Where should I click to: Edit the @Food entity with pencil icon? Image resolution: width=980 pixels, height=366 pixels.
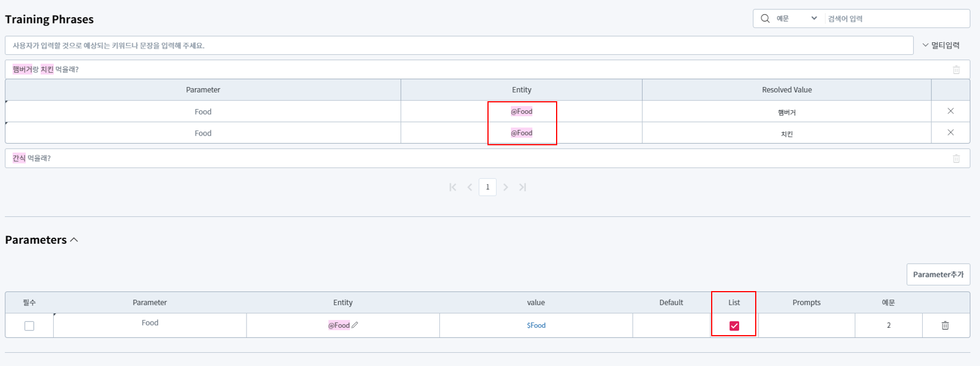point(355,325)
